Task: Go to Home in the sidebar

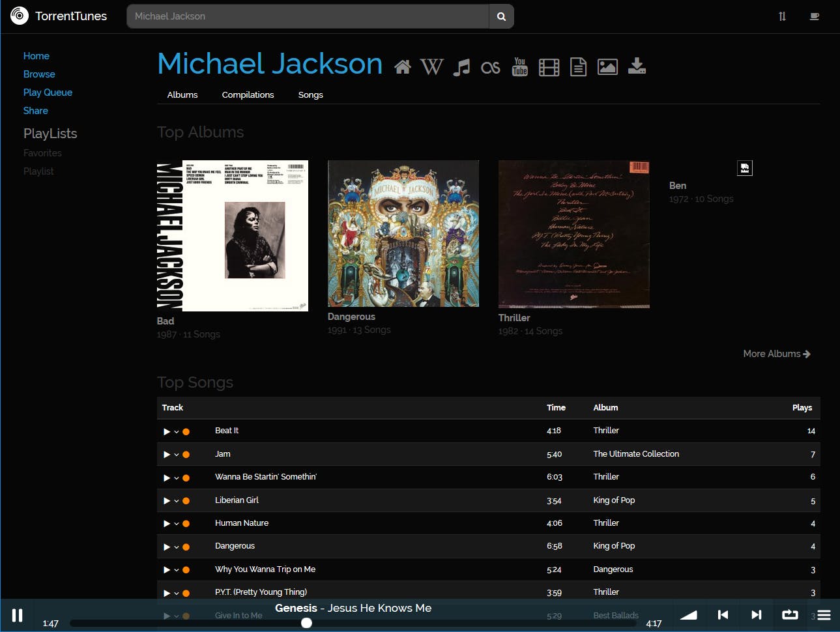Action: [x=36, y=56]
